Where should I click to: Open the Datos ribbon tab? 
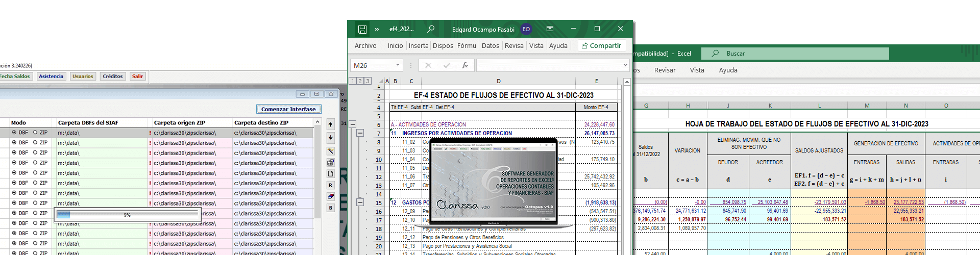coord(490,45)
